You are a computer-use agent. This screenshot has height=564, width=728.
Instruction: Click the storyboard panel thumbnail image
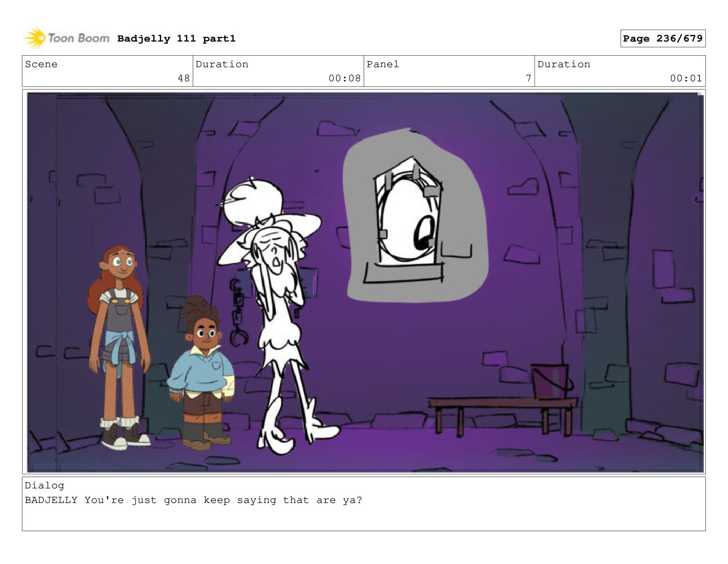pyautogui.click(x=365, y=282)
